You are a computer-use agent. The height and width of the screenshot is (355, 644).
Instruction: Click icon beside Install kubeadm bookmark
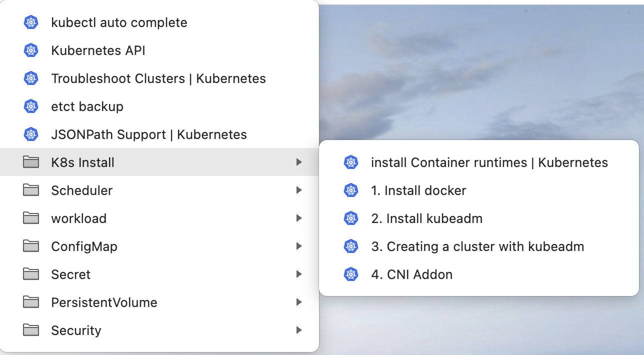351,218
